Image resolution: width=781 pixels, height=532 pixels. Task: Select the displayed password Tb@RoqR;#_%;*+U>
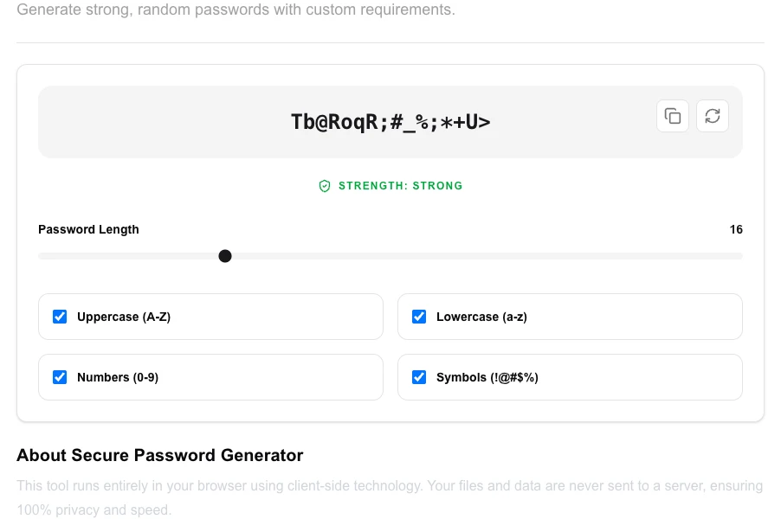(x=390, y=121)
